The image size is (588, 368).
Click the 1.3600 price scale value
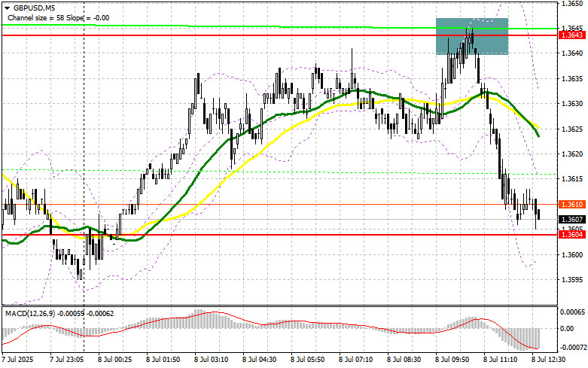click(572, 255)
